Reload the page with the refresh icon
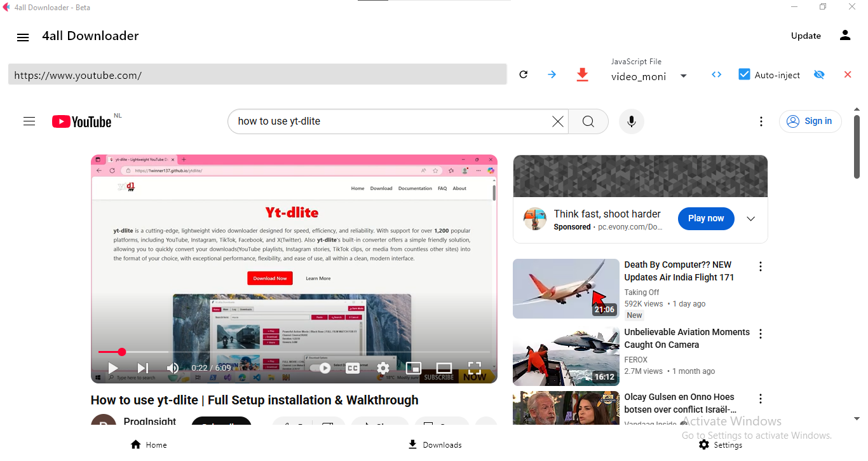The image size is (868, 461). coord(524,74)
